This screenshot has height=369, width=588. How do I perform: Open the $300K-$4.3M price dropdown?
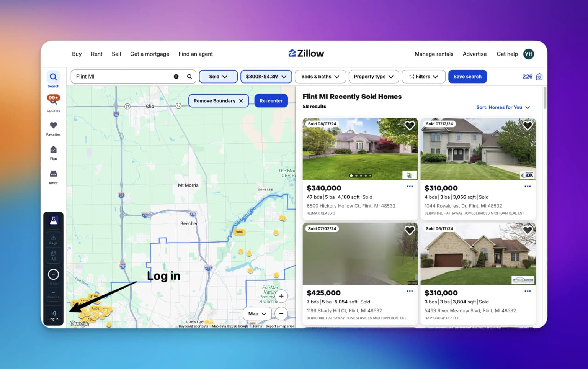pos(266,77)
